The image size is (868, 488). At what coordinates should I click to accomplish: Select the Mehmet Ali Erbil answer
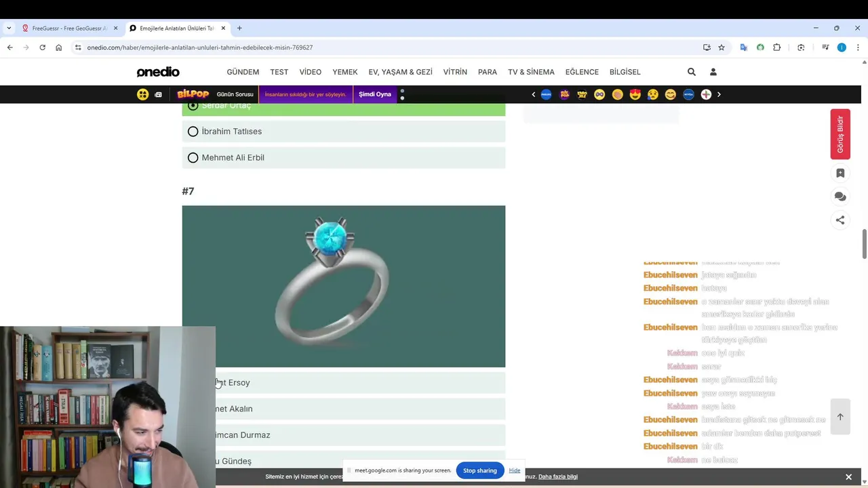[343, 157]
